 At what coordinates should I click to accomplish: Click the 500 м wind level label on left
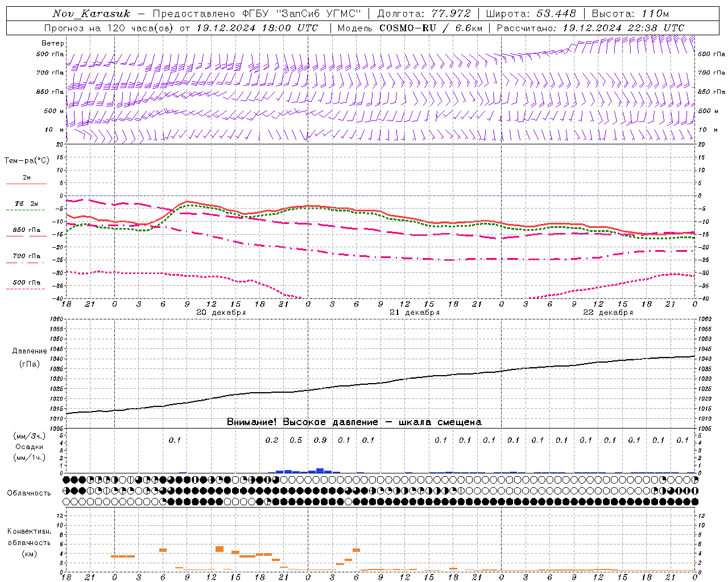pyautogui.click(x=54, y=111)
